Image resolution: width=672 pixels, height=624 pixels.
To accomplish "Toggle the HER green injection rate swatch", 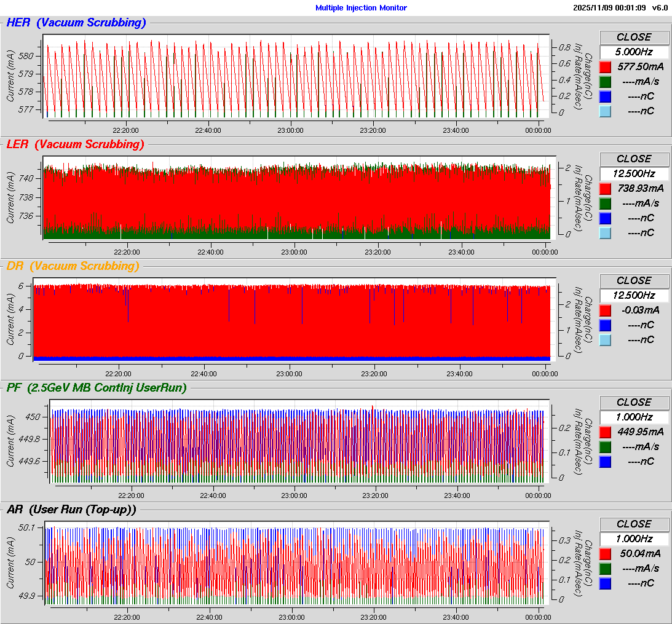I will coord(606,81).
